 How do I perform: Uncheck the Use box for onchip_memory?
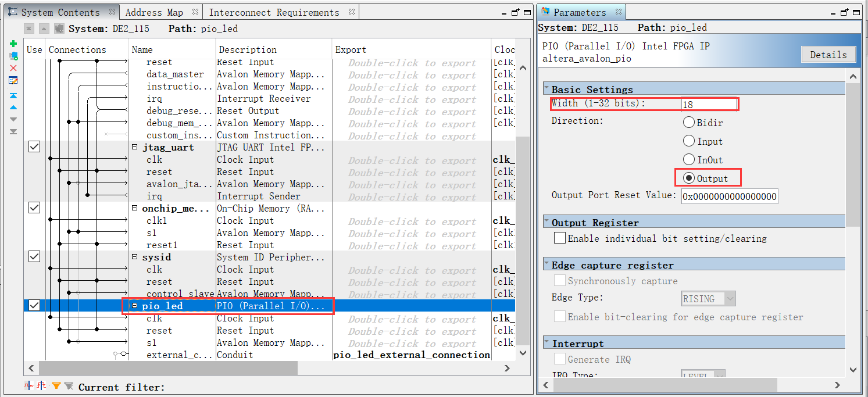[34, 208]
